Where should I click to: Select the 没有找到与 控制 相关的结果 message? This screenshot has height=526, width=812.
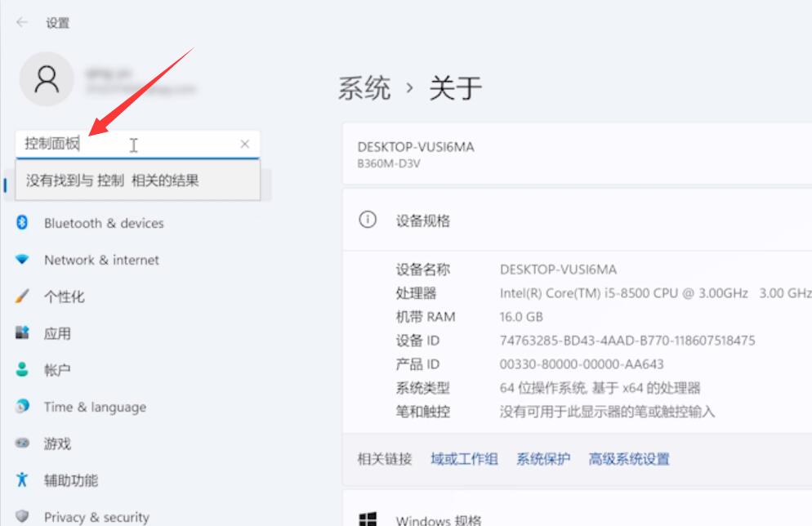113,181
